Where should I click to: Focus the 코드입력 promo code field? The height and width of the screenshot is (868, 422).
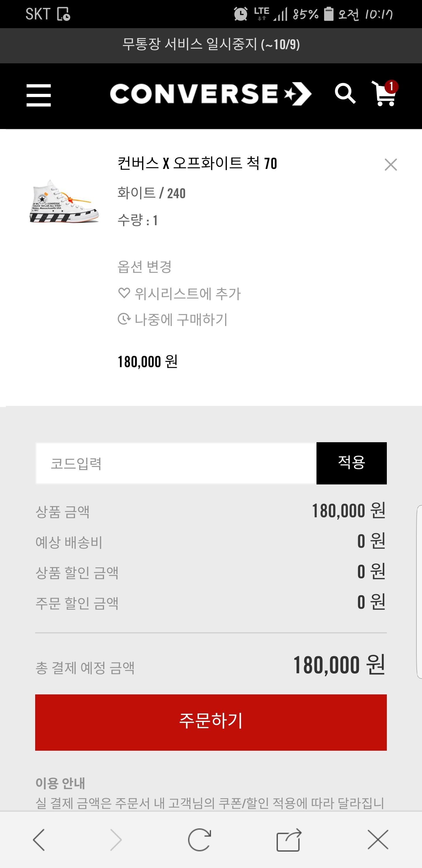click(x=176, y=463)
